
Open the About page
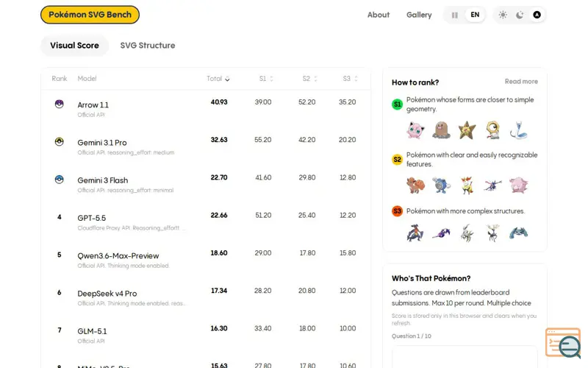pos(378,15)
